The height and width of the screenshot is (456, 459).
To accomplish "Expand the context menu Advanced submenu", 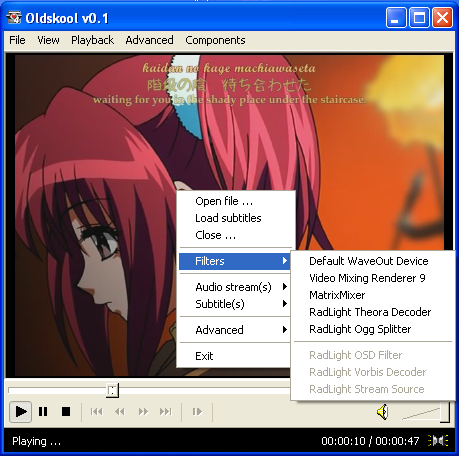I will (x=235, y=330).
